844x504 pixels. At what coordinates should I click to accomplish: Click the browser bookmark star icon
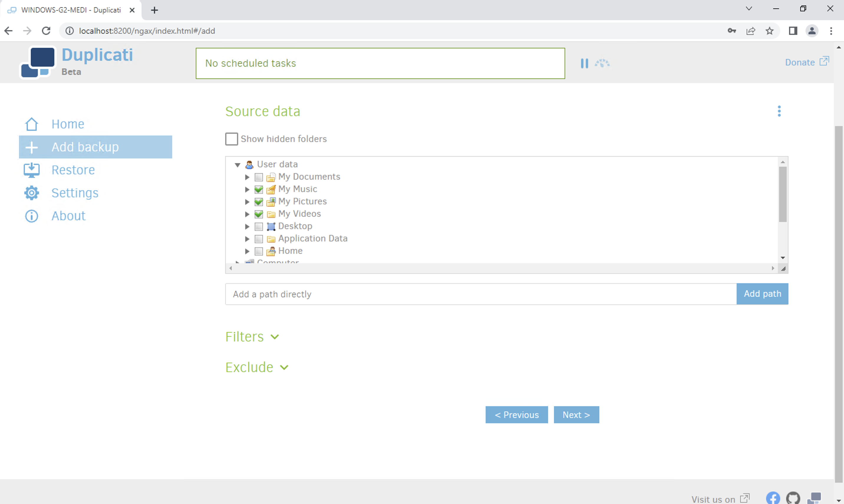[769, 31]
